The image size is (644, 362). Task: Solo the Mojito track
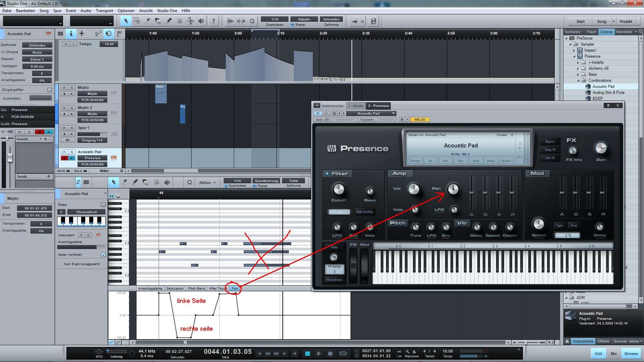pyautogui.click(x=72, y=88)
